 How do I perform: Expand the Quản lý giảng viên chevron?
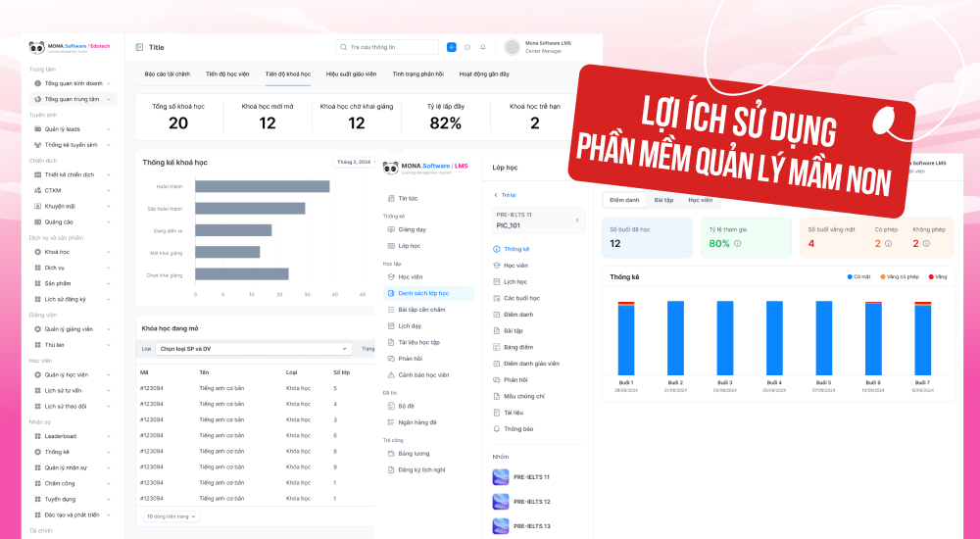tap(109, 329)
